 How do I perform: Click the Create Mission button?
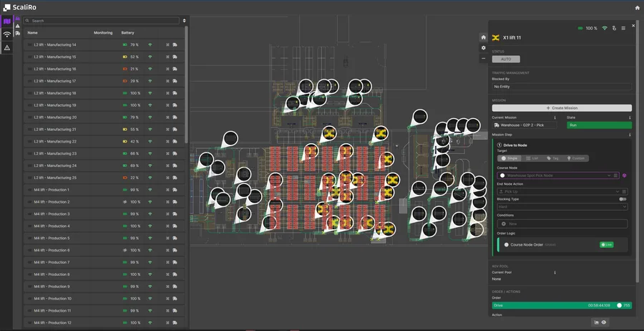(562, 108)
